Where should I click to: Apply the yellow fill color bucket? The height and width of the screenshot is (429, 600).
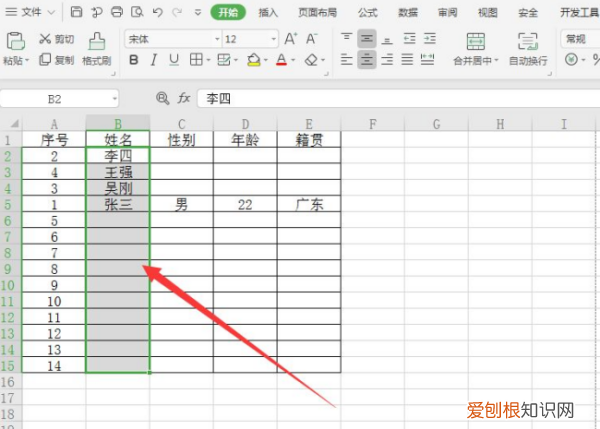253,60
